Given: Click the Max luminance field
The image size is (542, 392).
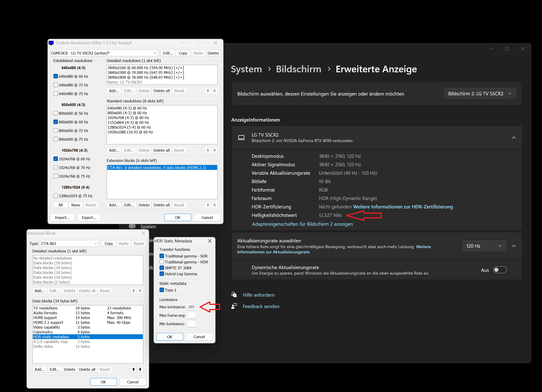Looking at the screenshot, I should [191, 307].
